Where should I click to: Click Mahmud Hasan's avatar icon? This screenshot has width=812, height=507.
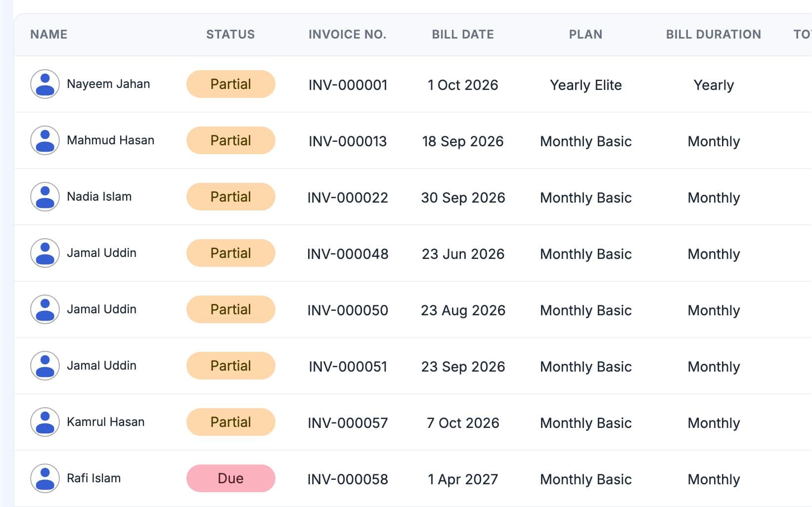click(x=45, y=140)
